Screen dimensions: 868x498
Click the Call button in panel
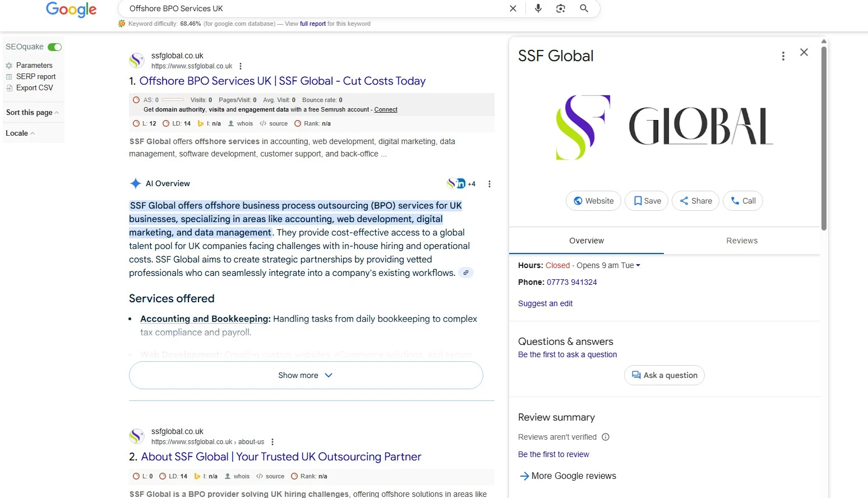743,201
